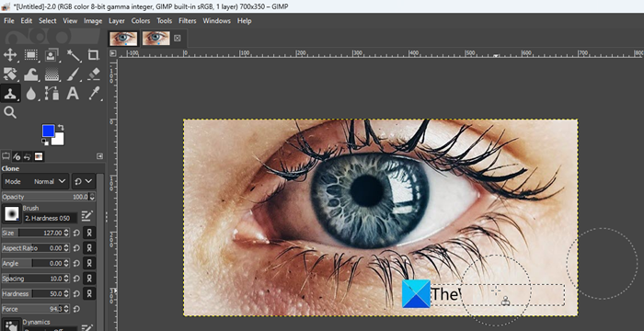Reset Spacing to default
The image size is (644, 331).
coord(76,279)
